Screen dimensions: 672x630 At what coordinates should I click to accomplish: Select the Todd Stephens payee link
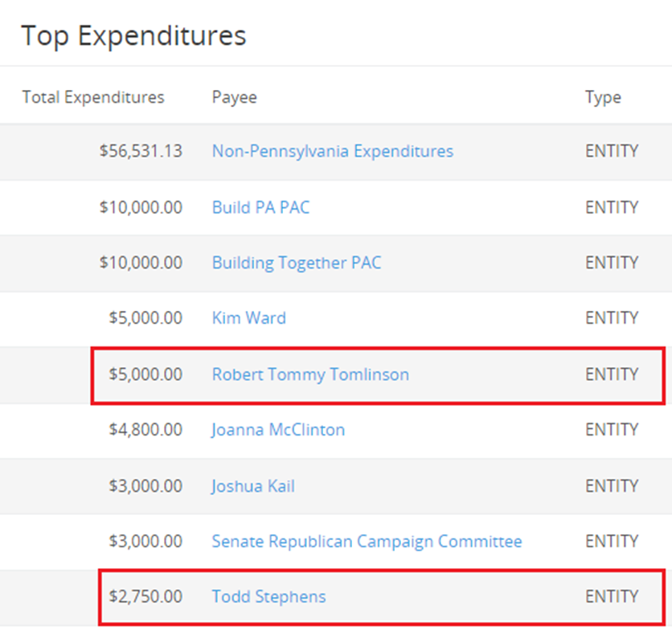click(x=268, y=597)
